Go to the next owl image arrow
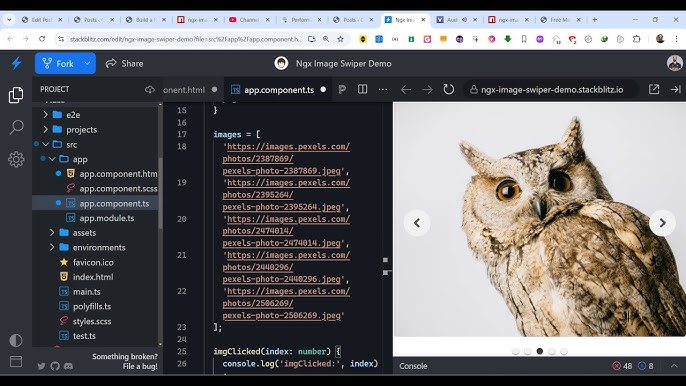The width and height of the screenshot is (686, 386). pyautogui.click(x=662, y=223)
